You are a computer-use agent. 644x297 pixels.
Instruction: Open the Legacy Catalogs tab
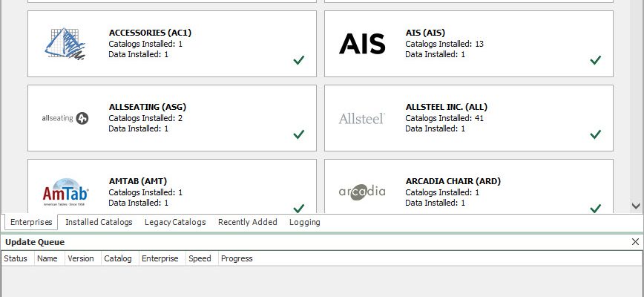175,222
